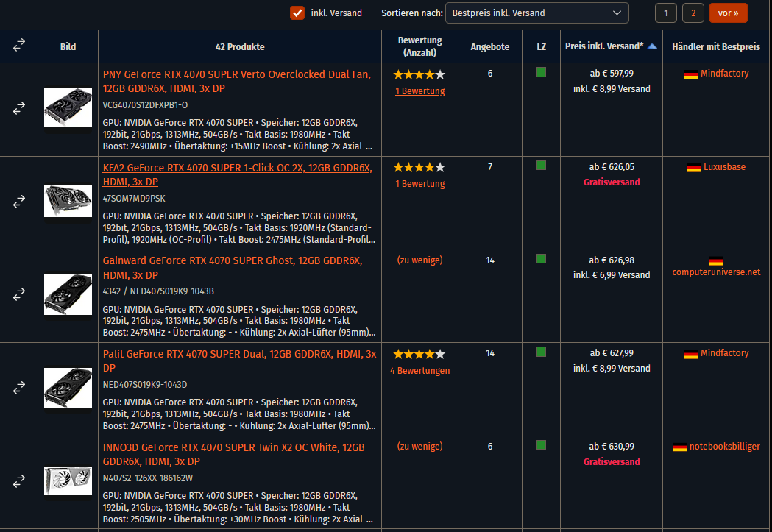Open Mindfactory dealer link in PNY row

click(x=724, y=74)
